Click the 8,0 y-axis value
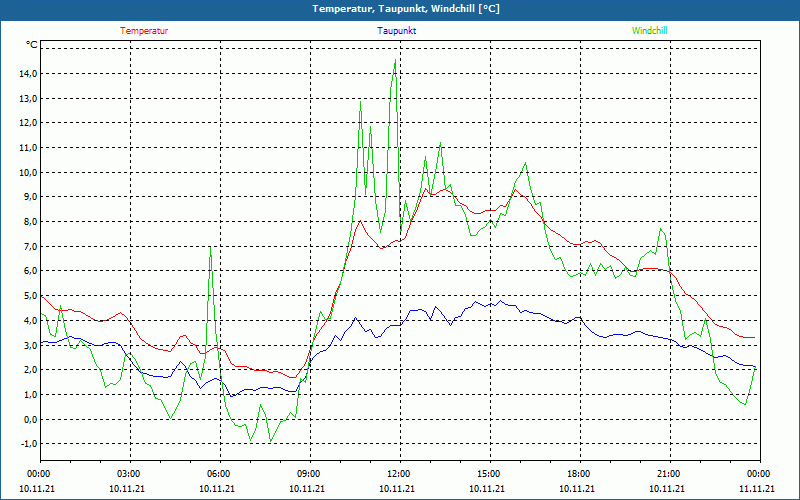Screen dimensions: 800x500 [x=30, y=221]
